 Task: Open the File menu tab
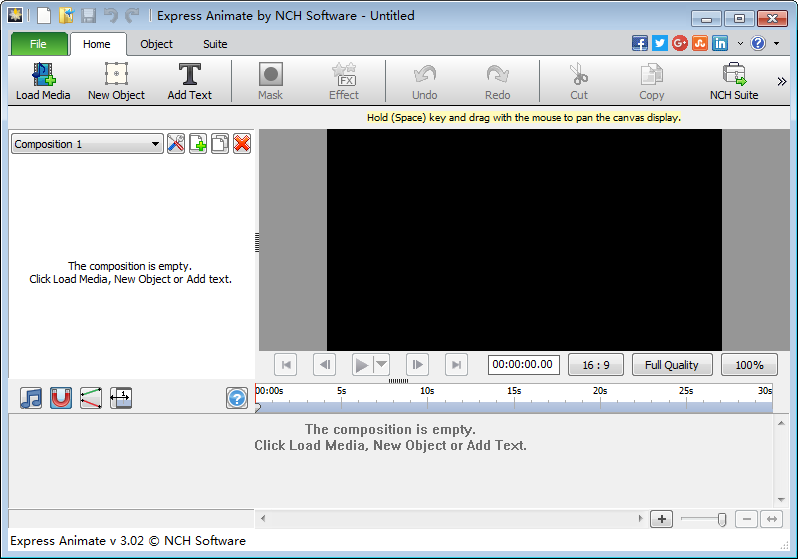coord(39,44)
